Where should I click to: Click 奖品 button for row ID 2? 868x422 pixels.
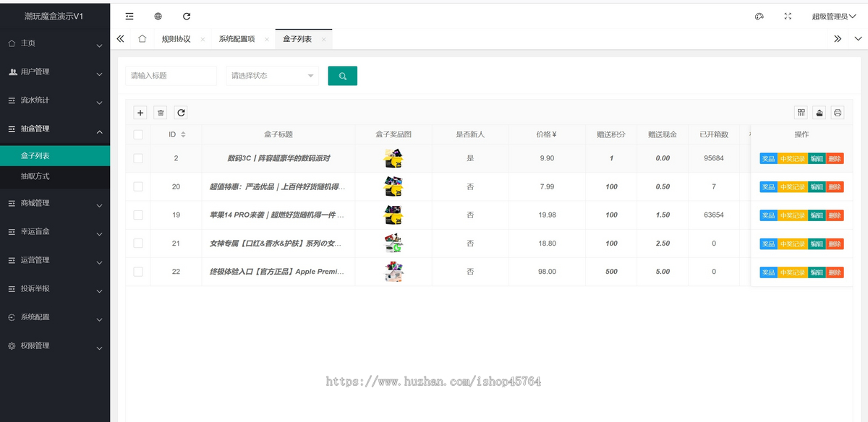point(768,158)
